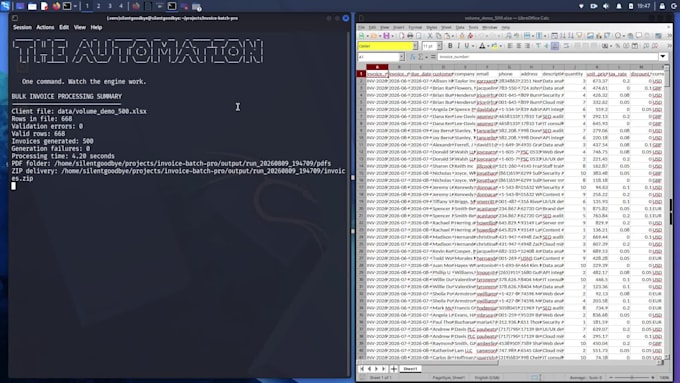Open the terminal View menu
The height and width of the screenshot is (383, 680).
pos(80,27)
